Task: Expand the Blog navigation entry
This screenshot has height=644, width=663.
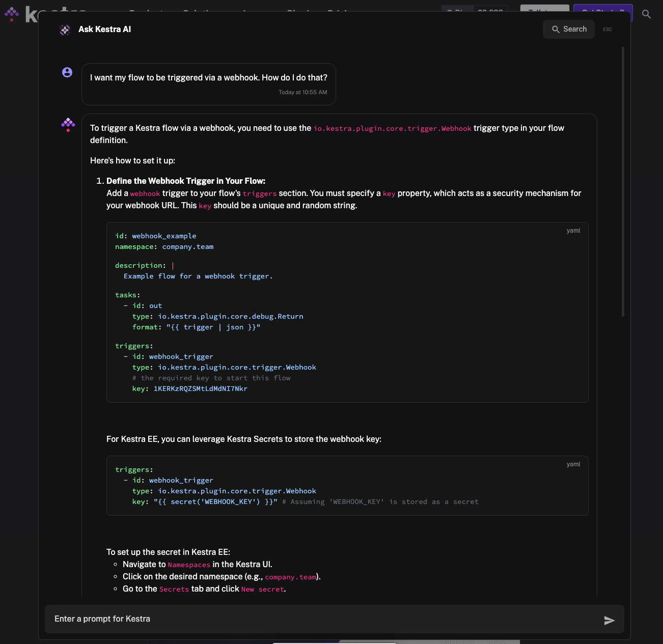Action: [x=298, y=14]
